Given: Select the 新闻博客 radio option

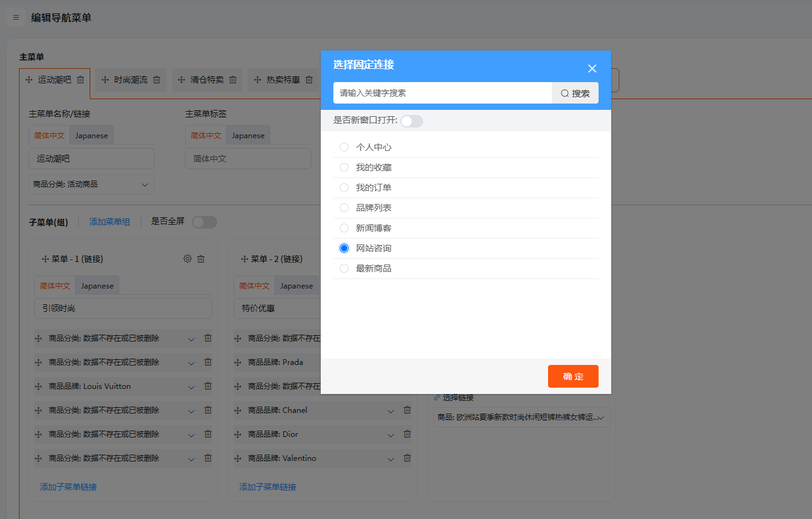Looking at the screenshot, I should click(x=344, y=228).
